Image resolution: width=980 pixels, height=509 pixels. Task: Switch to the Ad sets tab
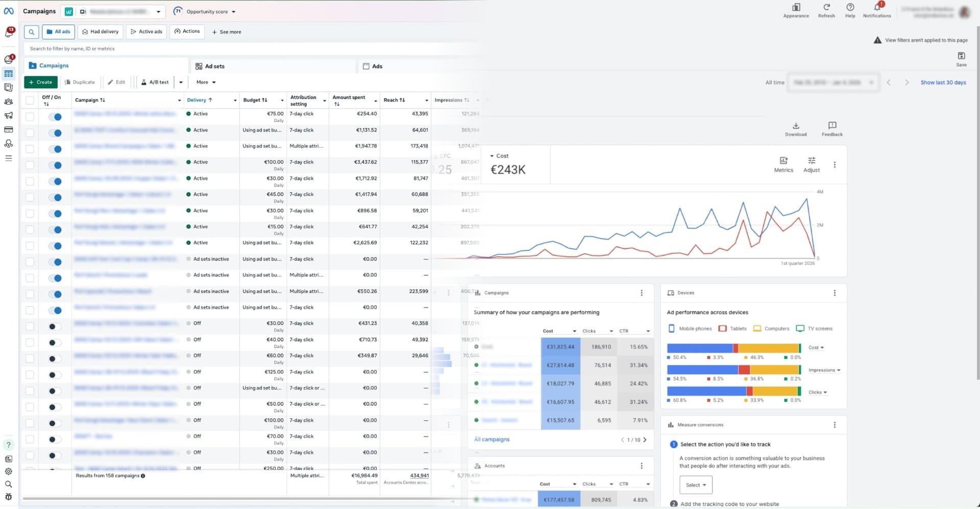(214, 66)
